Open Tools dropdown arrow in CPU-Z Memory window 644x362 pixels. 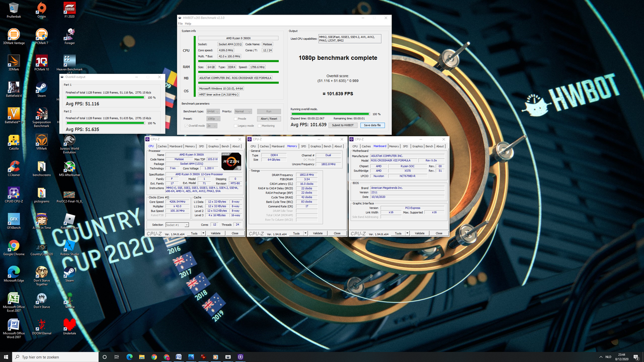(x=305, y=233)
